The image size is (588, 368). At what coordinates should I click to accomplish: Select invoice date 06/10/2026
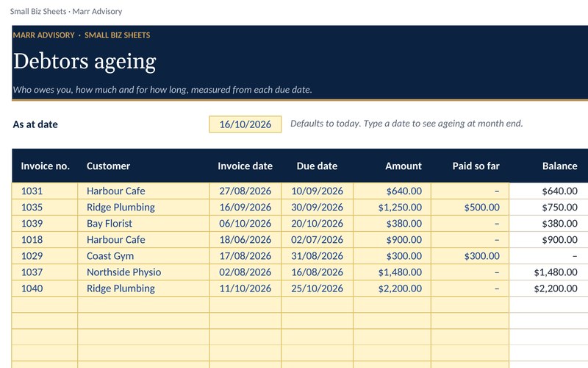click(245, 224)
